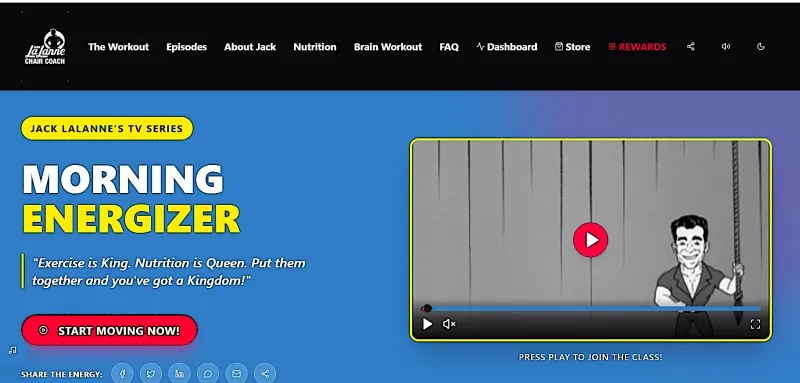The width and height of the screenshot is (800, 383).
Task: Share via WhatsApp chat icon
Action: (x=208, y=374)
